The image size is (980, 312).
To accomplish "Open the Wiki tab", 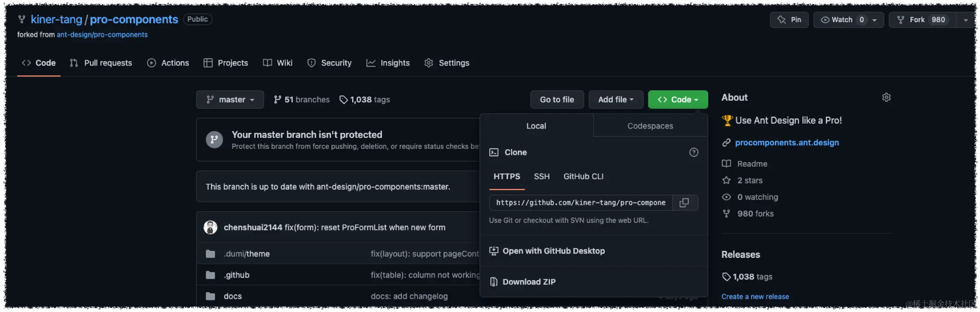I will [278, 63].
